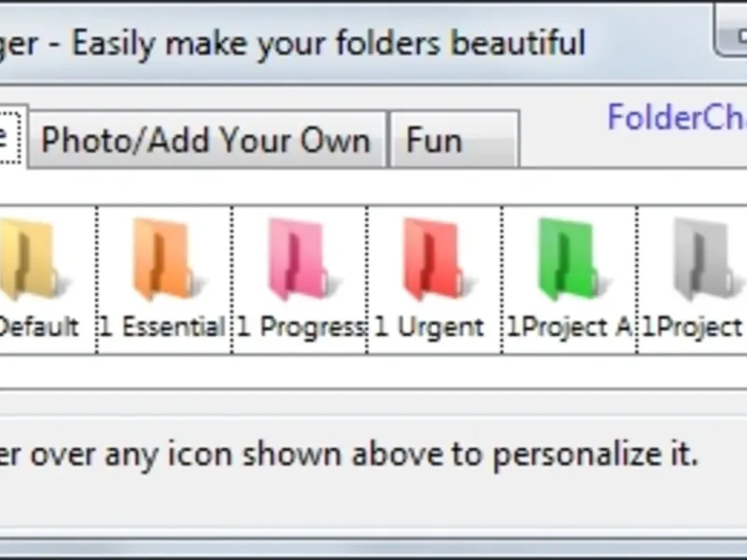Choose the green 1Project A folder icon
Image resolution: width=747 pixels, height=560 pixels.
click(x=568, y=259)
